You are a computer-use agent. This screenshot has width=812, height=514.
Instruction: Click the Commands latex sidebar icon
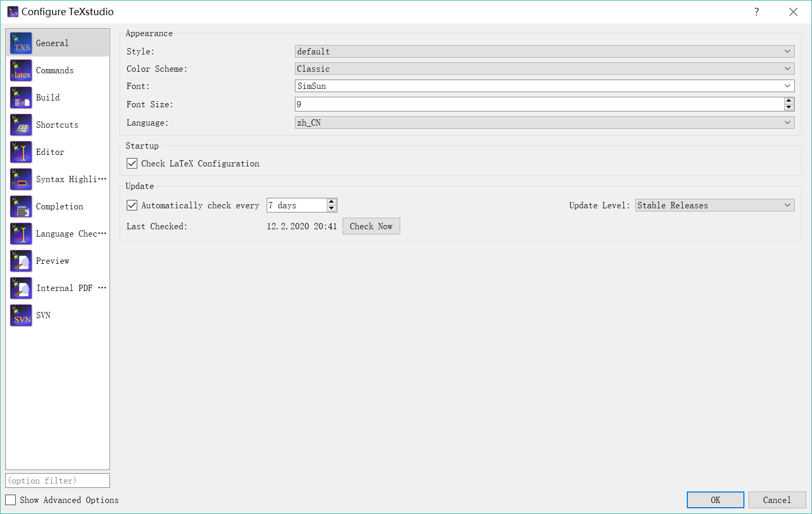click(21, 70)
